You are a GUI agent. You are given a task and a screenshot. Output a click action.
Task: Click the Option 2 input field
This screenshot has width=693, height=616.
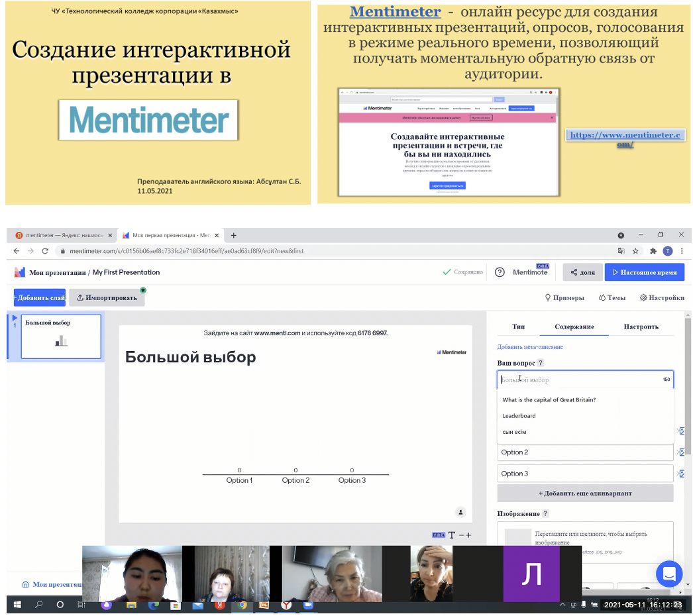(x=585, y=452)
